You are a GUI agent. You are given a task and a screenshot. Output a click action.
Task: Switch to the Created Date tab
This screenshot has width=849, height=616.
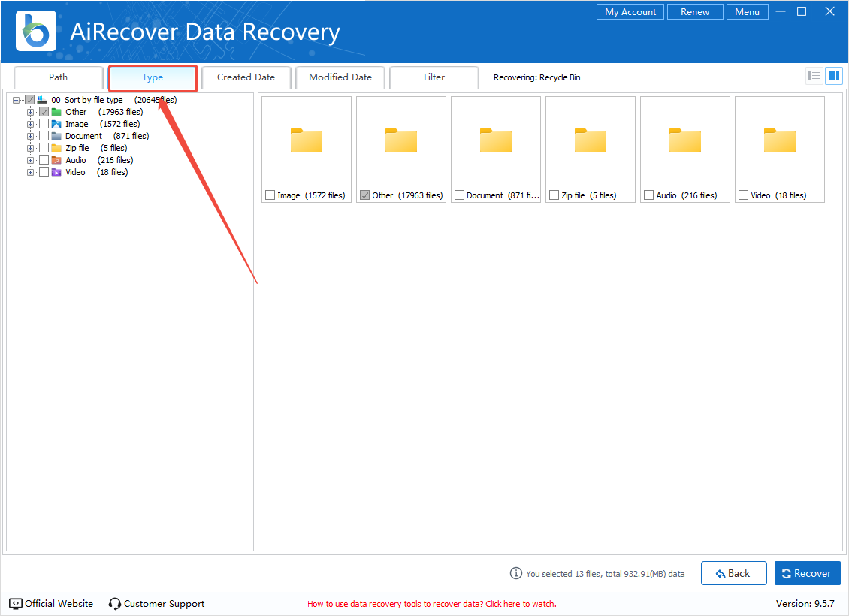246,77
